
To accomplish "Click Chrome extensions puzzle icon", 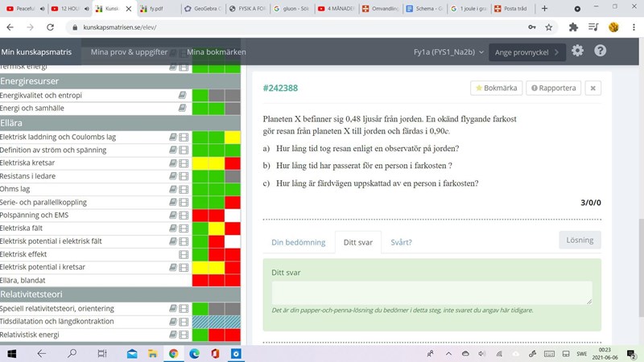I will [x=573, y=27].
